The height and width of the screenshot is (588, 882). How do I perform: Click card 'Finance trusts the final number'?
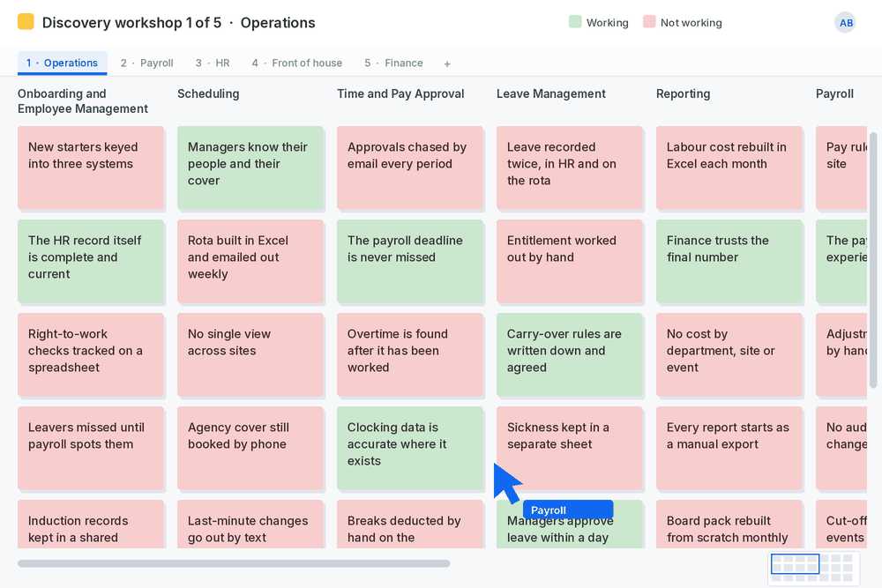(729, 261)
